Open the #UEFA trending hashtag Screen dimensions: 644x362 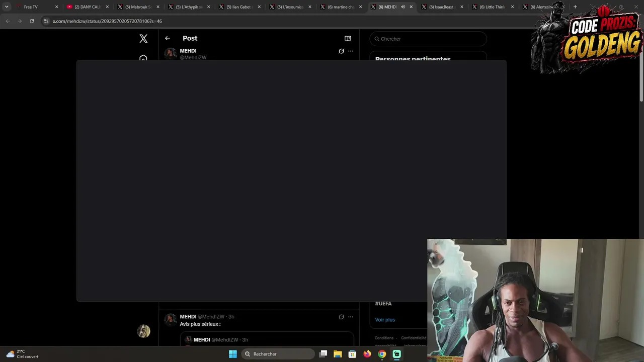(383, 304)
